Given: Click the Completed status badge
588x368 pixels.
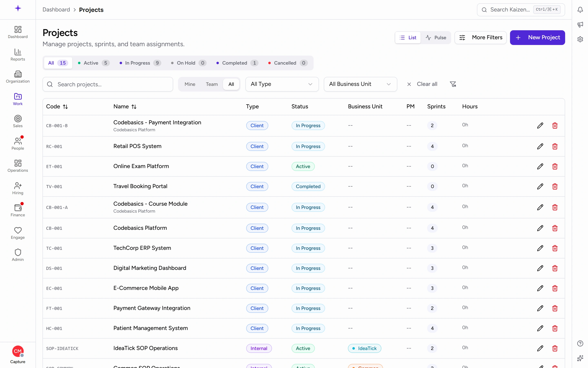Looking at the screenshot, I should (308, 186).
